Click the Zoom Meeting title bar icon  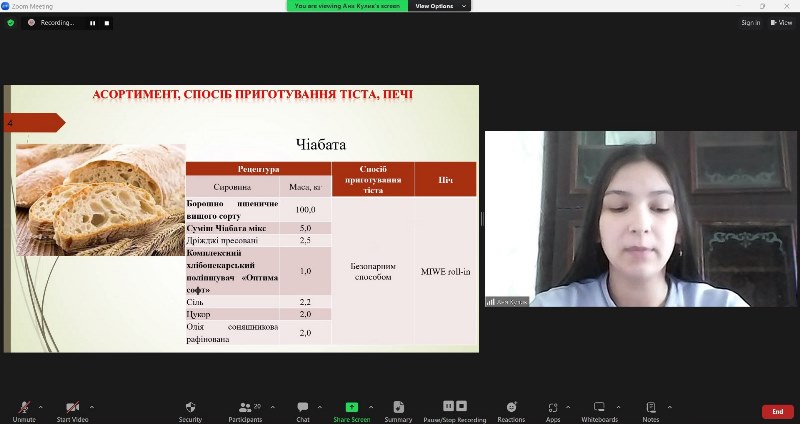pos(5,6)
